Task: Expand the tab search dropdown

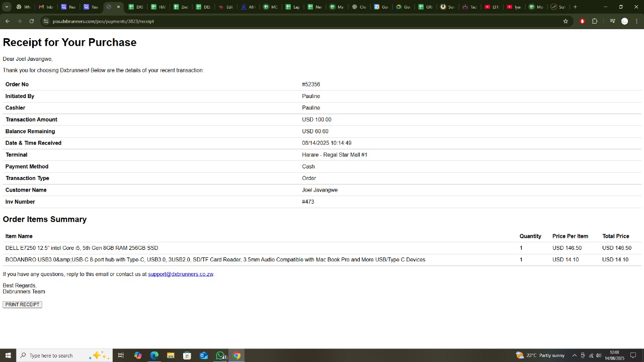Action: tap(7, 7)
